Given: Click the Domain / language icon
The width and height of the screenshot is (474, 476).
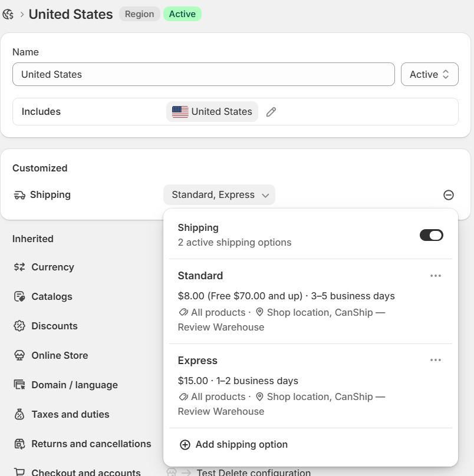Looking at the screenshot, I should 19,385.
